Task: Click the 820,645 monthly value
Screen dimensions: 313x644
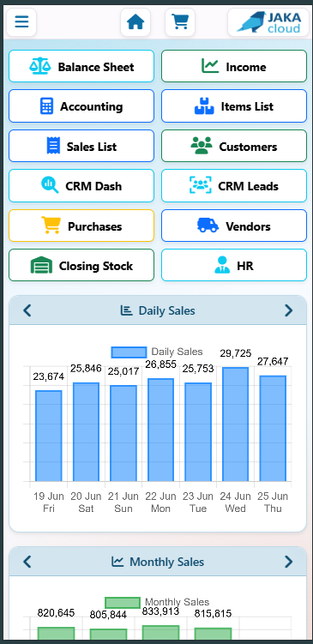Action: point(56,613)
